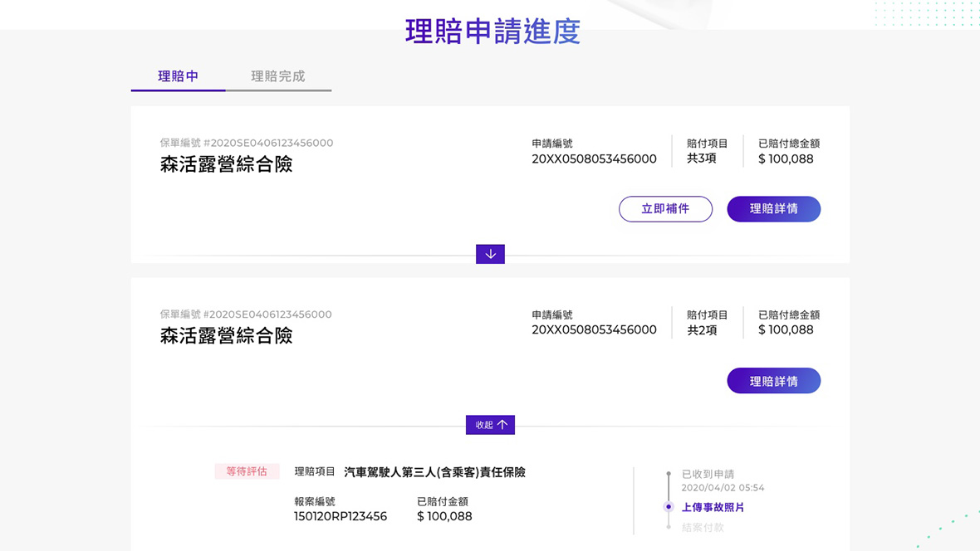Screen dimensions: 980x551
Task: Open 理賠詳情 for the 共3項 claim
Action: 773,209
